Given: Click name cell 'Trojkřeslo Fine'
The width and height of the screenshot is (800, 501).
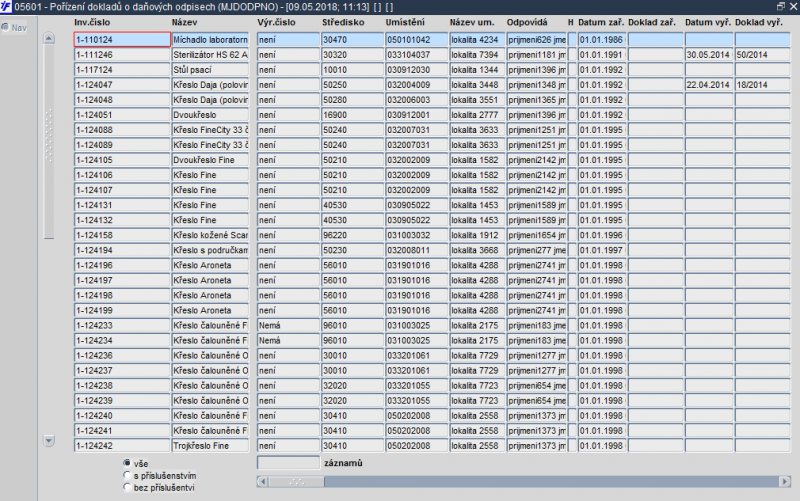Looking at the screenshot, I should pyautogui.click(x=210, y=446).
